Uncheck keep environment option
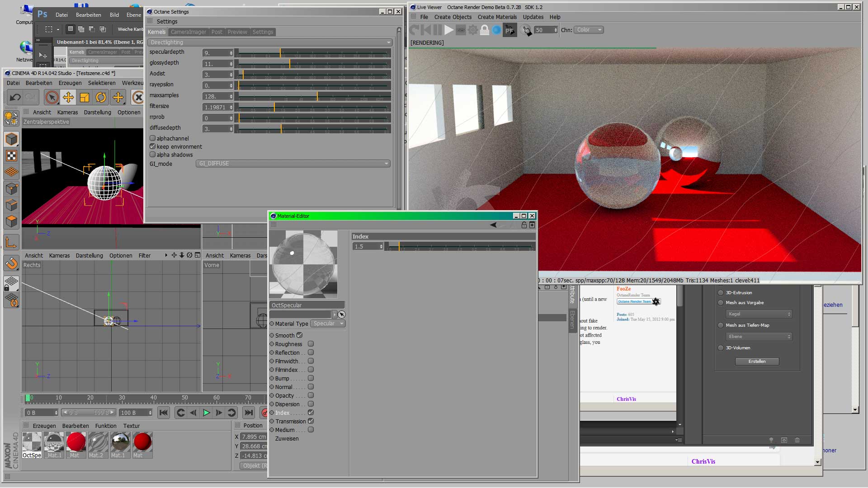Image resolution: width=868 pixels, height=488 pixels. click(153, 146)
